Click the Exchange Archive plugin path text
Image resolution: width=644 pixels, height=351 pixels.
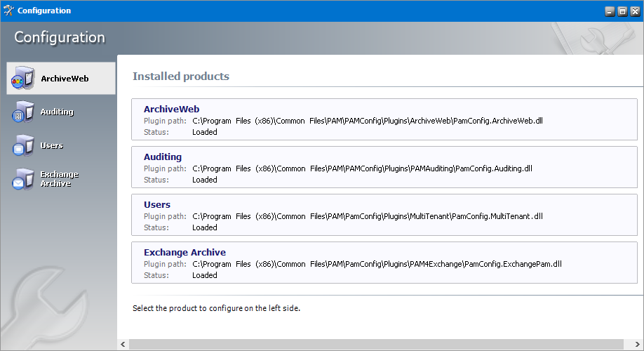[x=377, y=264]
